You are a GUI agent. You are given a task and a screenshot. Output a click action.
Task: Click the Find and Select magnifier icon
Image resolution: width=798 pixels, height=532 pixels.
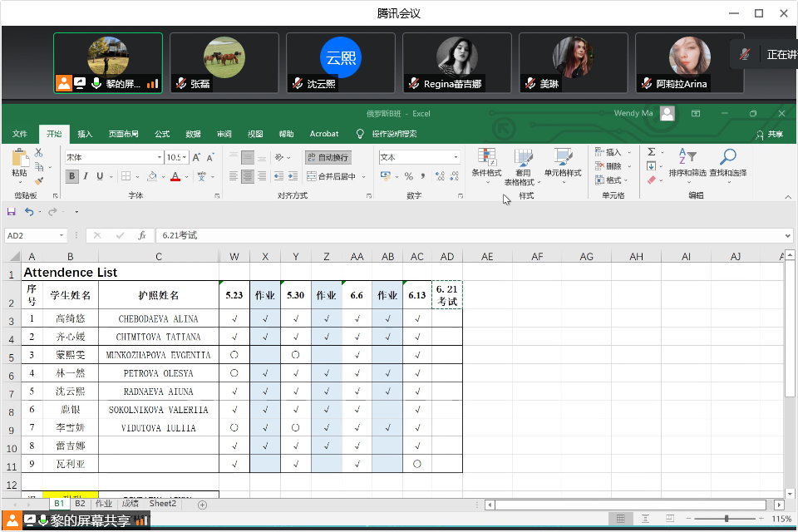727,158
